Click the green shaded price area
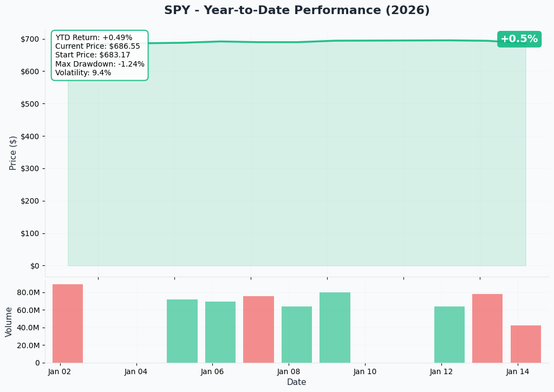 [297, 154]
